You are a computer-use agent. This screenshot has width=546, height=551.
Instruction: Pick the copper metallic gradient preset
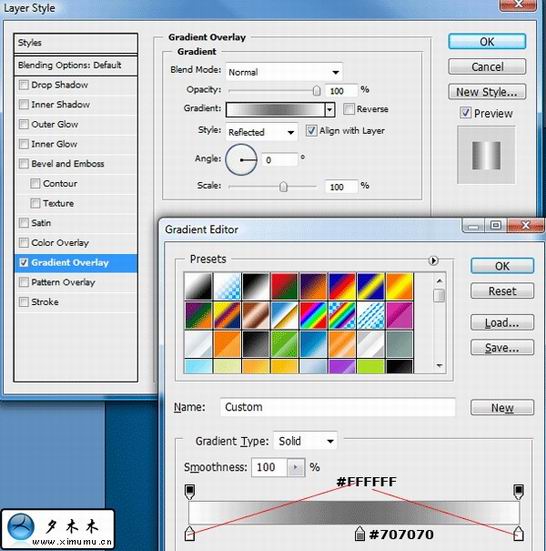click(x=256, y=315)
